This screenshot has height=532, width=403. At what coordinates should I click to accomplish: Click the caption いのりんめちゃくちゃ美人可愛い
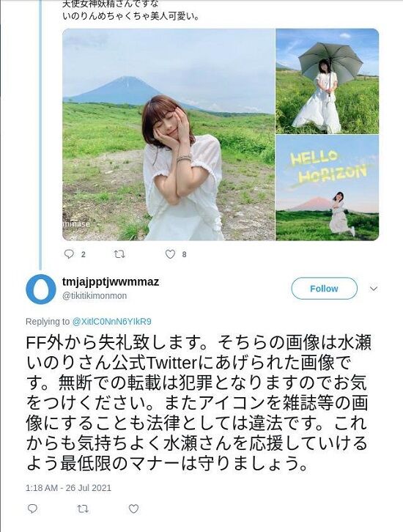point(130,16)
